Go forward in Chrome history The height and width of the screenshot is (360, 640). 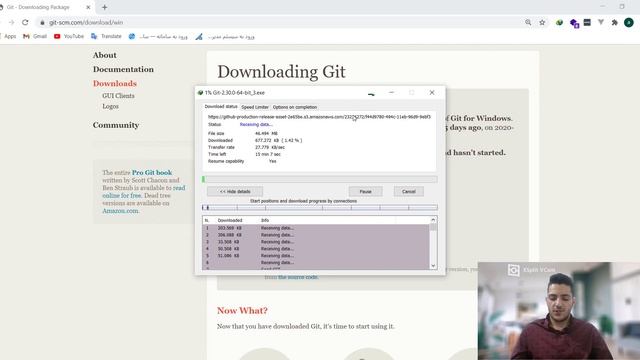[11, 22]
